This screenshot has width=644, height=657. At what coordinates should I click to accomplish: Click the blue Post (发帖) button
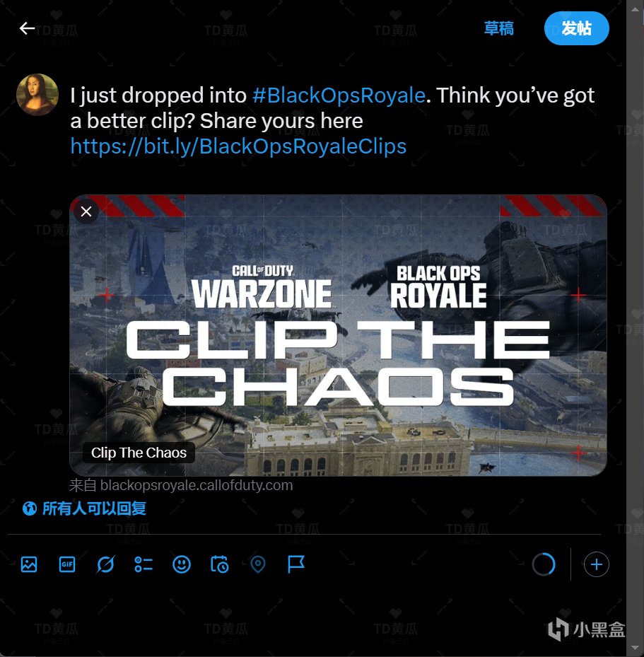577,28
